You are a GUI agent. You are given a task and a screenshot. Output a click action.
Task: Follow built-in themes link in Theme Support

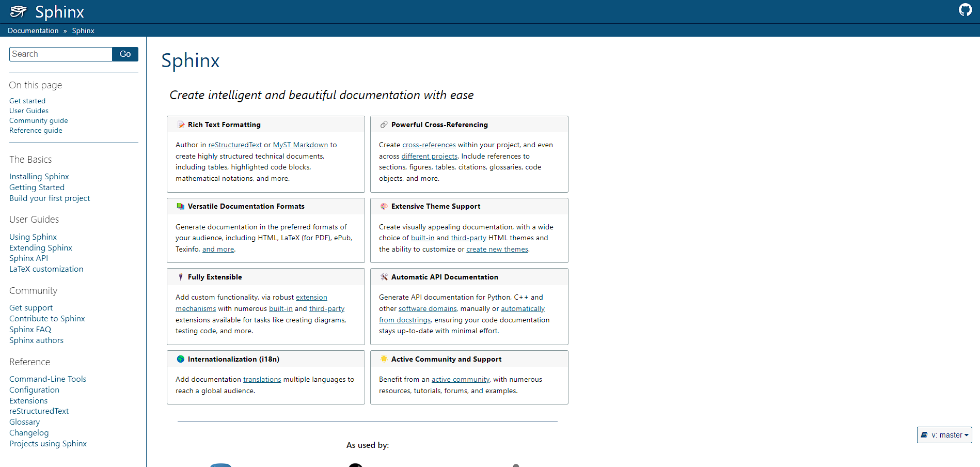click(x=423, y=238)
